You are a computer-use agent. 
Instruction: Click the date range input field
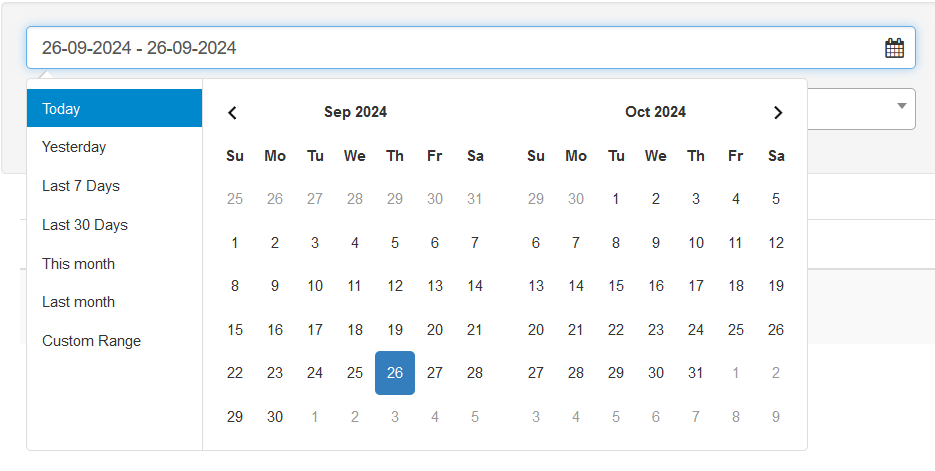point(450,48)
